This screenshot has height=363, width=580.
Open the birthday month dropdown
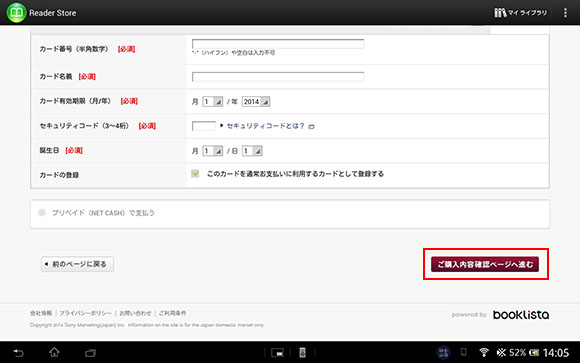point(212,151)
